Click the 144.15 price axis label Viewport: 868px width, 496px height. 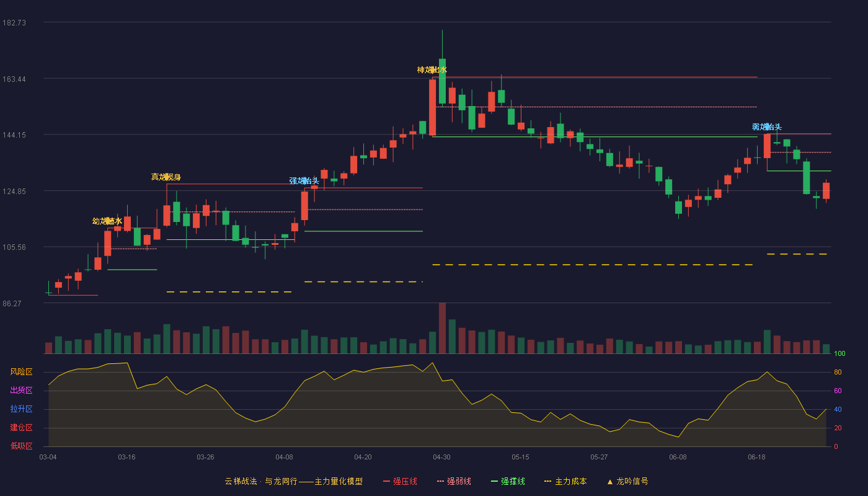(14, 135)
